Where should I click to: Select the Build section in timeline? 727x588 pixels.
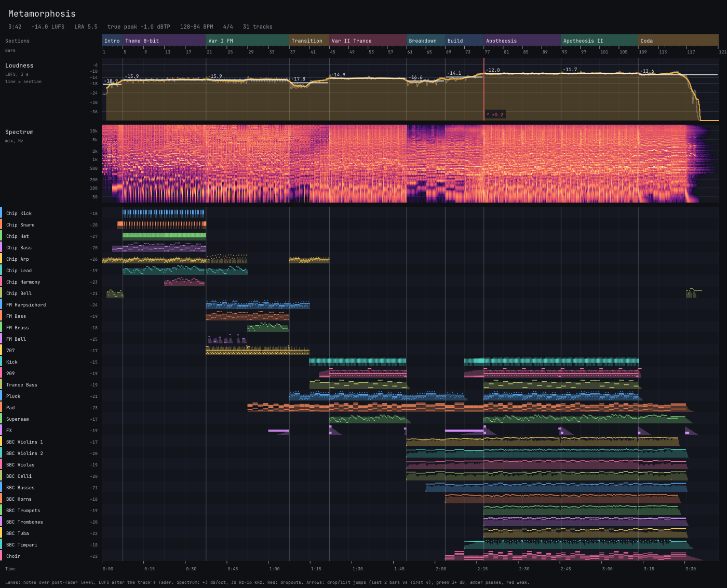point(464,41)
